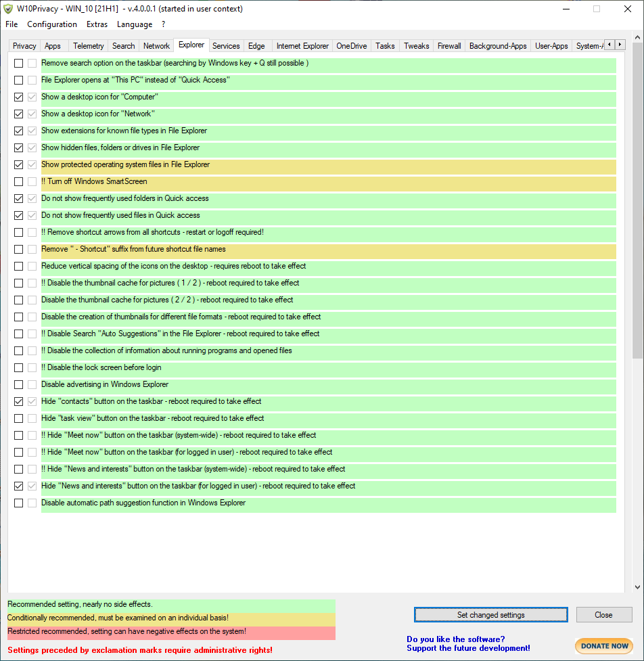
Task: Click the DONATE NOW button
Action: 604,646
